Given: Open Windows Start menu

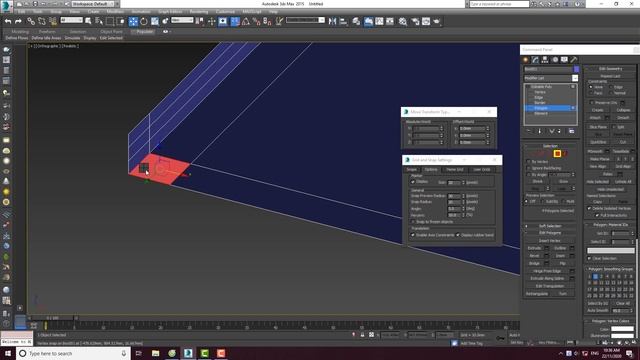Looking at the screenshot, I should tap(8, 353).
